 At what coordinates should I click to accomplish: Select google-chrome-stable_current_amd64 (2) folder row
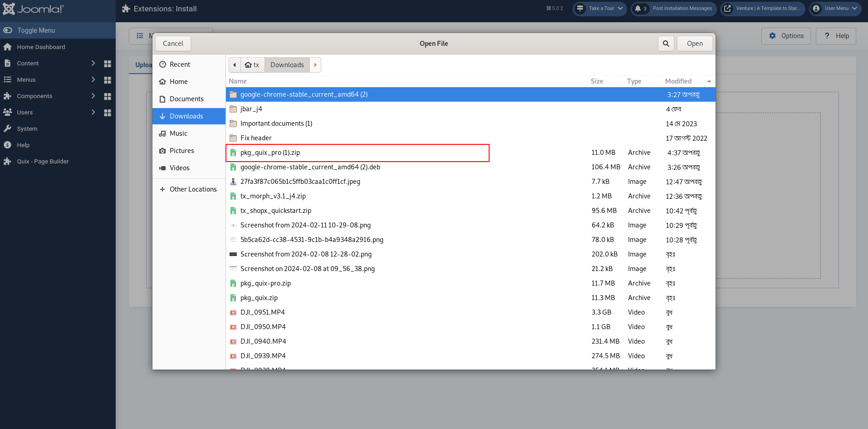coord(471,94)
